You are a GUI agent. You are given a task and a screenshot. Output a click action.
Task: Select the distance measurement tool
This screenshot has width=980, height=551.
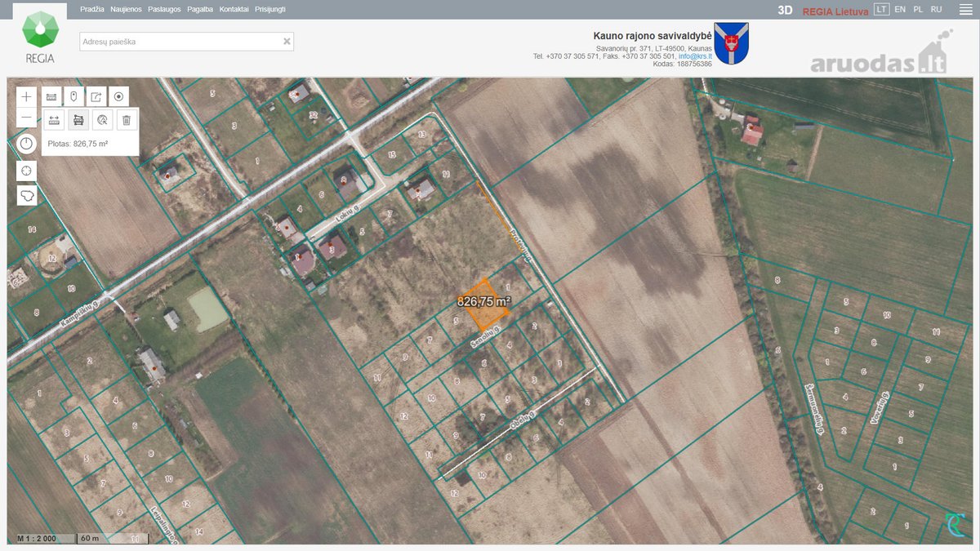click(54, 120)
